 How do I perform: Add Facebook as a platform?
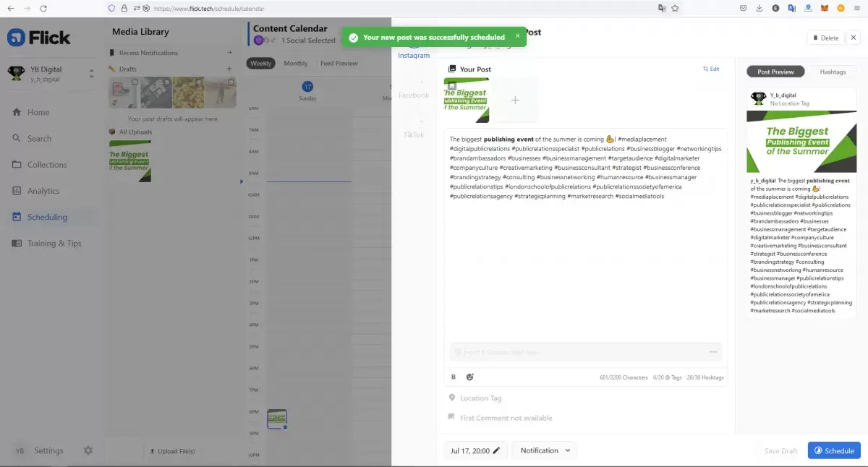click(414, 90)
